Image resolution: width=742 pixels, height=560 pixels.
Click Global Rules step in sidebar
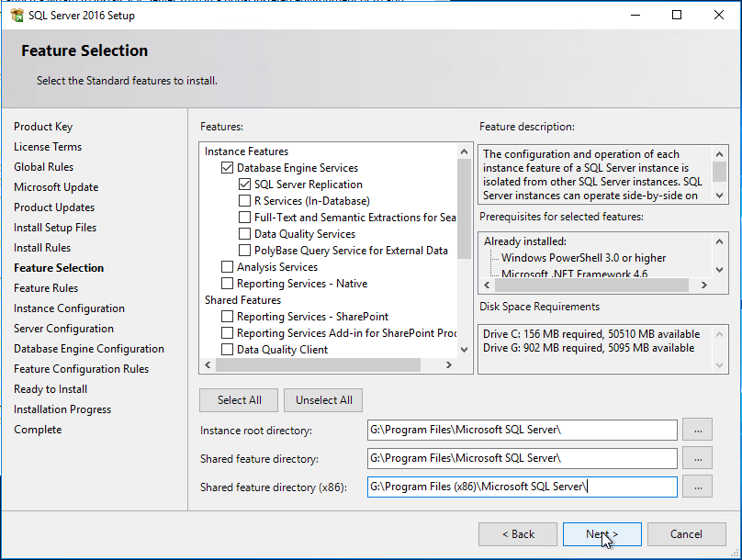pyautogui.click(x=43, y=167)
